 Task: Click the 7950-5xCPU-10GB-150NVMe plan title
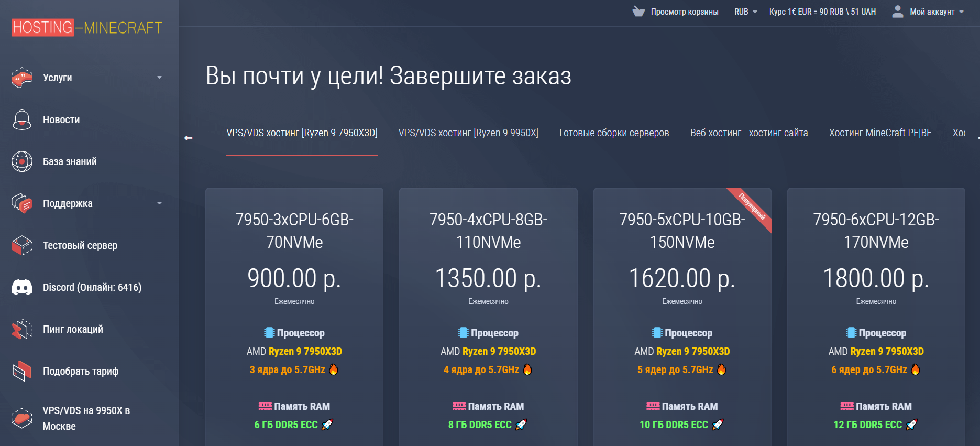click(x=682, y=231)
